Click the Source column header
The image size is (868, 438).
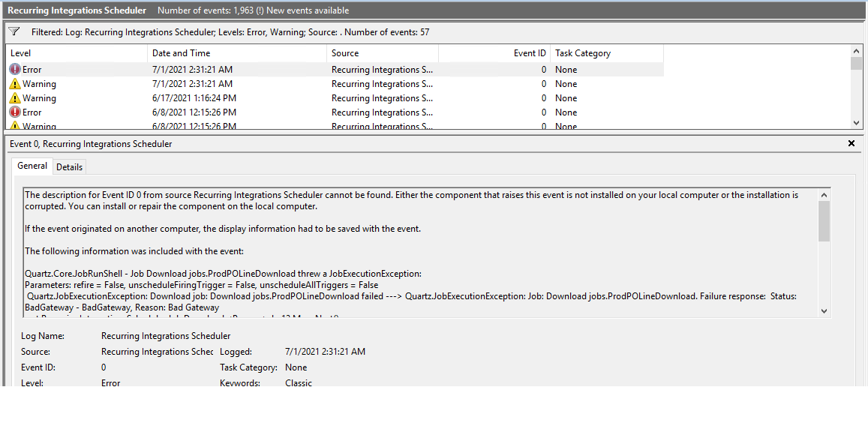click(383, 52)
